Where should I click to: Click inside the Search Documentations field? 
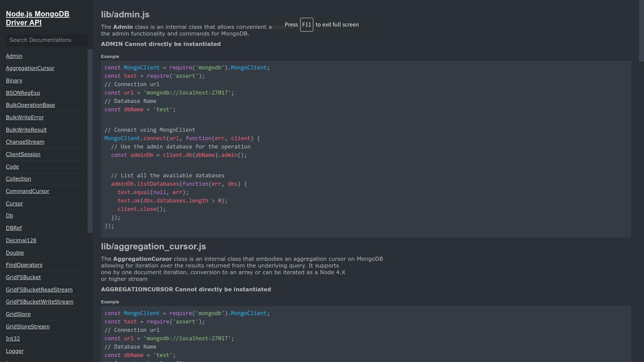click(46, 40)
